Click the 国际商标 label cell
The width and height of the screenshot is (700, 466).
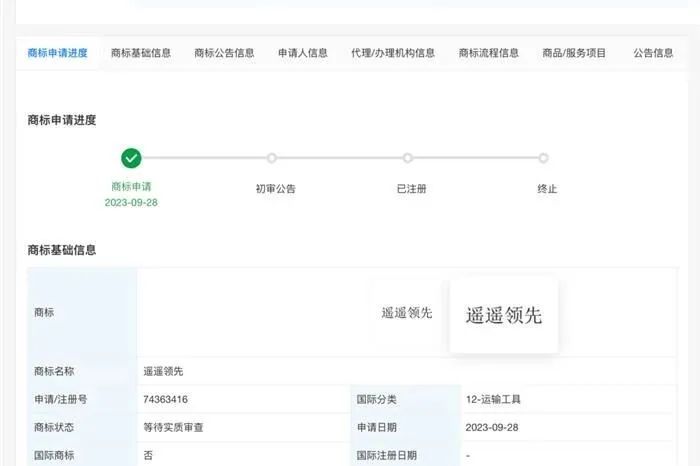[x=82, y=455]
